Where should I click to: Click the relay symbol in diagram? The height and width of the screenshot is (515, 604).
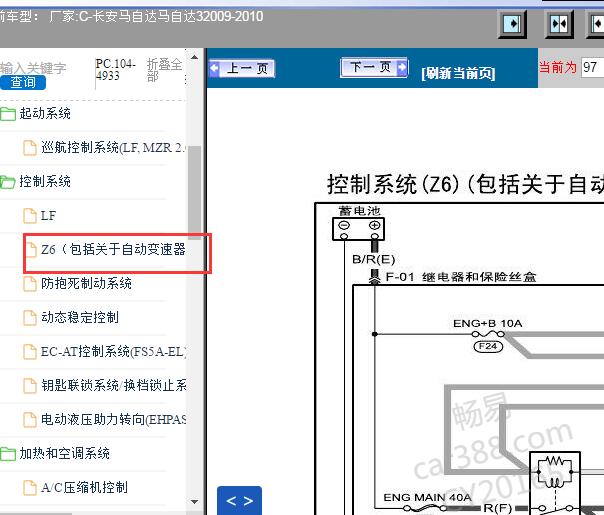pyautogui.click(x=555, y=483)
